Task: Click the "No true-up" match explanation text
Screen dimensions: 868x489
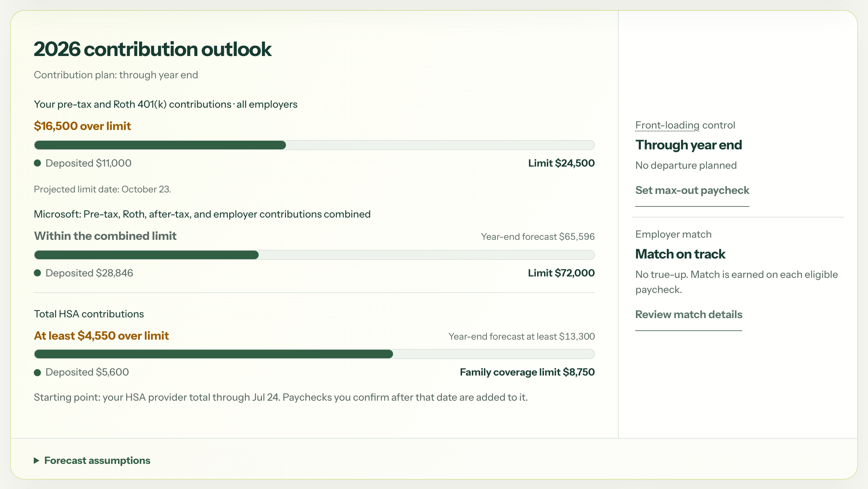Action: coord(737,282)
